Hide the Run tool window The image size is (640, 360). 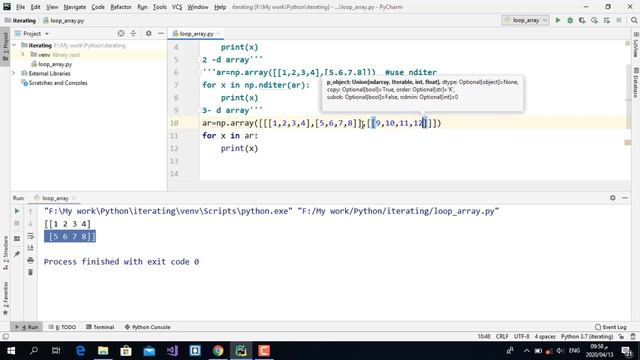coord(625,198)
